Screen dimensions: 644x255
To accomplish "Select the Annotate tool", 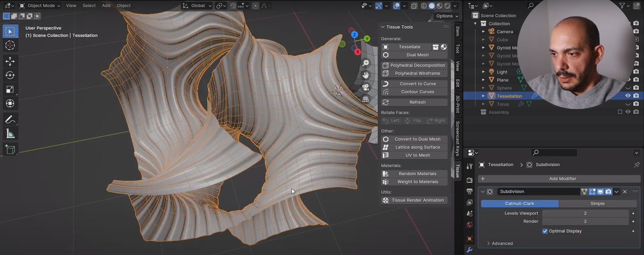I will (x=10, y=119).
